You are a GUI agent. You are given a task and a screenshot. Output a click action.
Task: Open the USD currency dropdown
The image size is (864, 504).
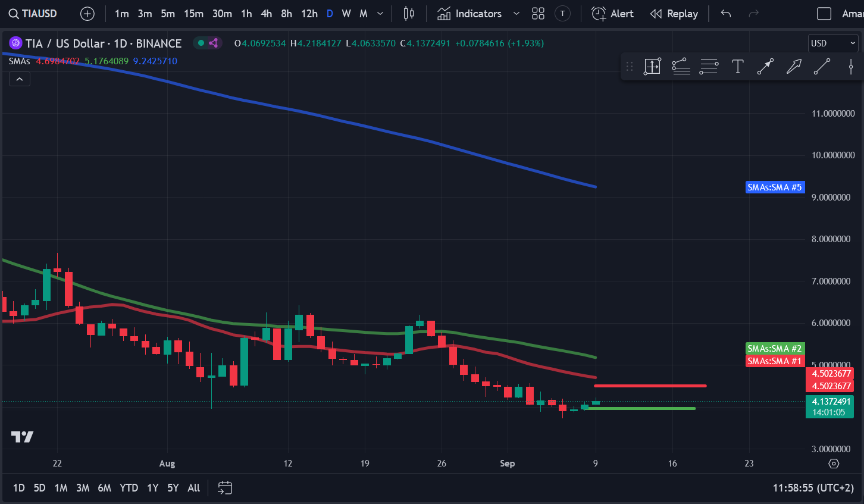[x=833, y=43]
